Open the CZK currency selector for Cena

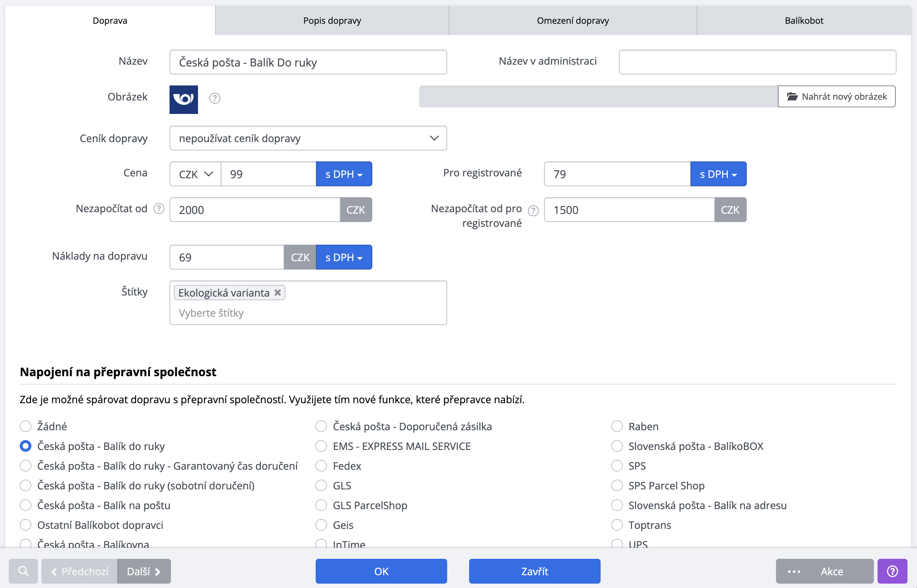click(x=195, y=174)
